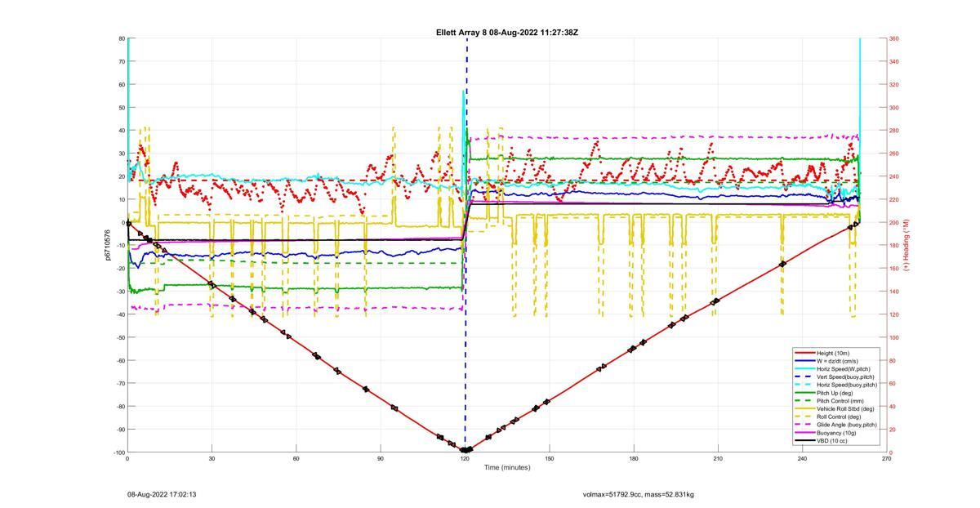Image resolution: width=980 pixels, height=508 pixels.
Task: Click the 'Buoyancy (10g)' legend label
Action: pyautogui.click(x=835, y=433)
